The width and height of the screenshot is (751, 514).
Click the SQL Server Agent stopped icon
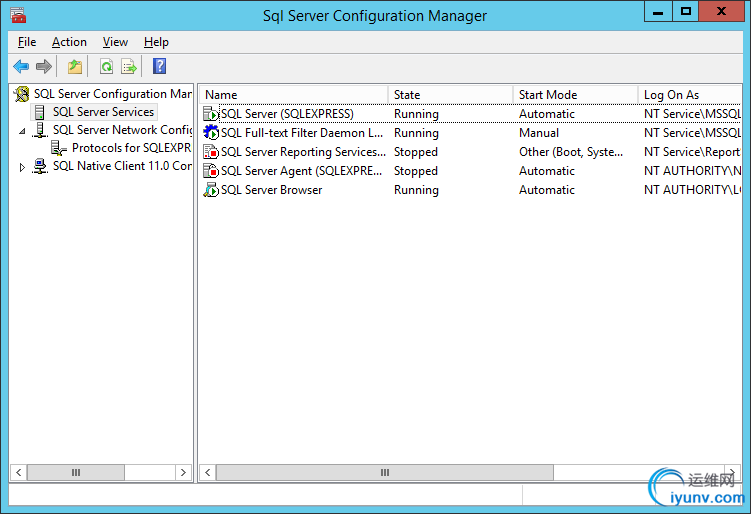211,171
